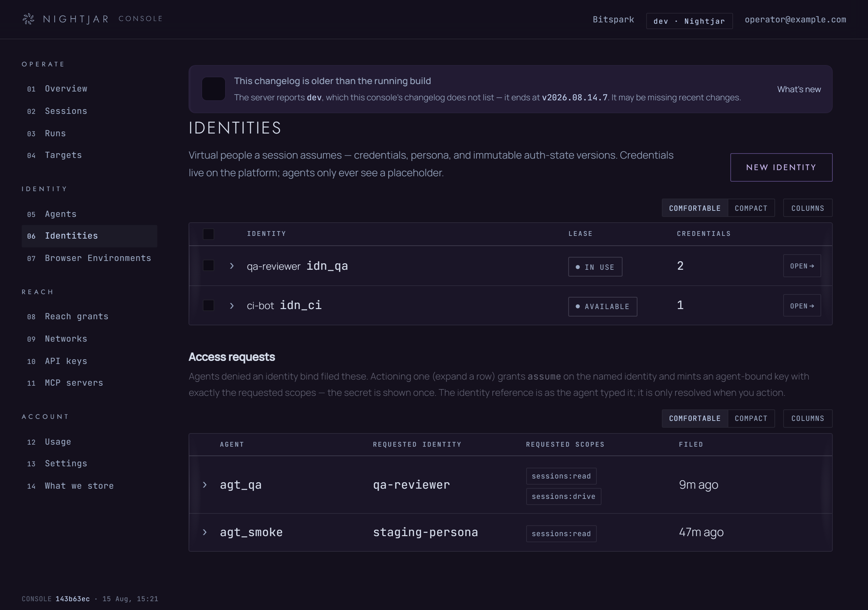Image resolution: width=868 pixels, height=610 pixels.
Task: Navigate to Targets
Action: pos(89,155)
